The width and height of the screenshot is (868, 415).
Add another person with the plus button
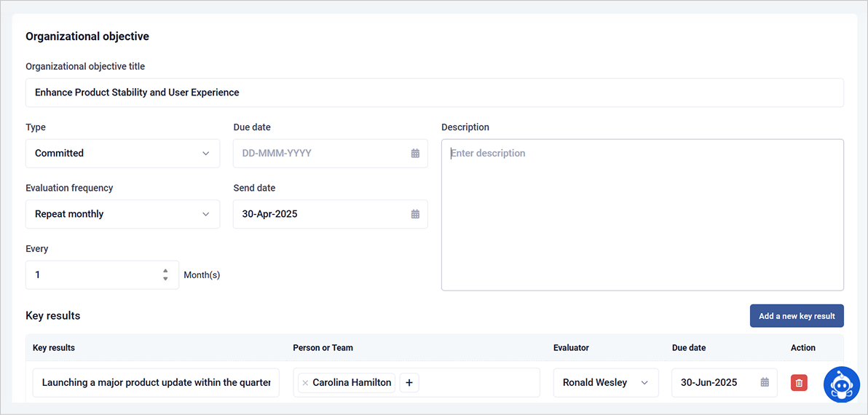point(409,383)
